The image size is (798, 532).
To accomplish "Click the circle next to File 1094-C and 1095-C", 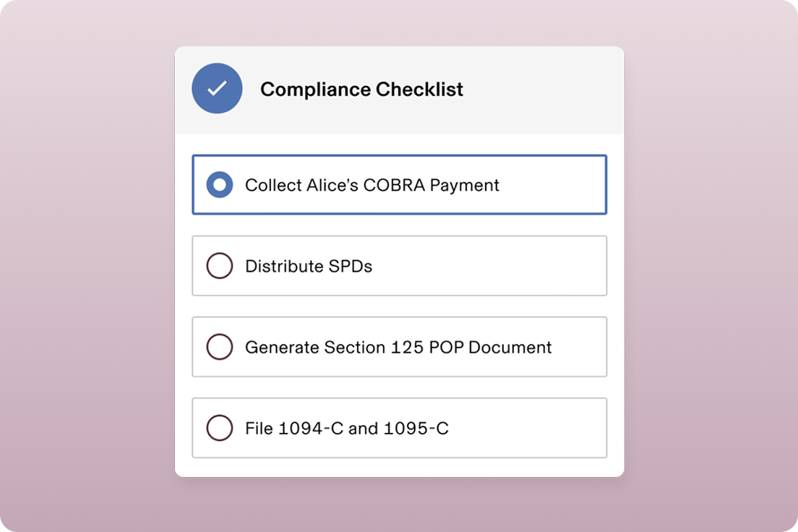I will point(220,428).
